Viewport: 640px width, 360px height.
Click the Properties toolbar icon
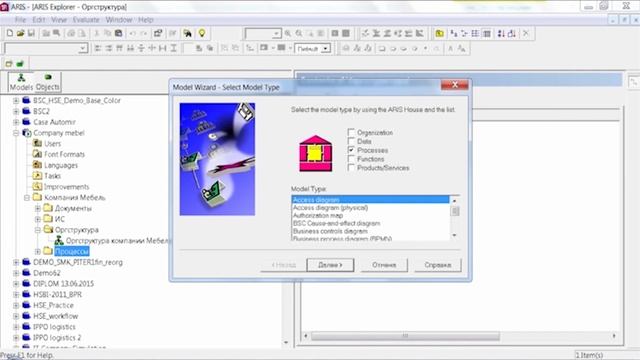[158, 33]
